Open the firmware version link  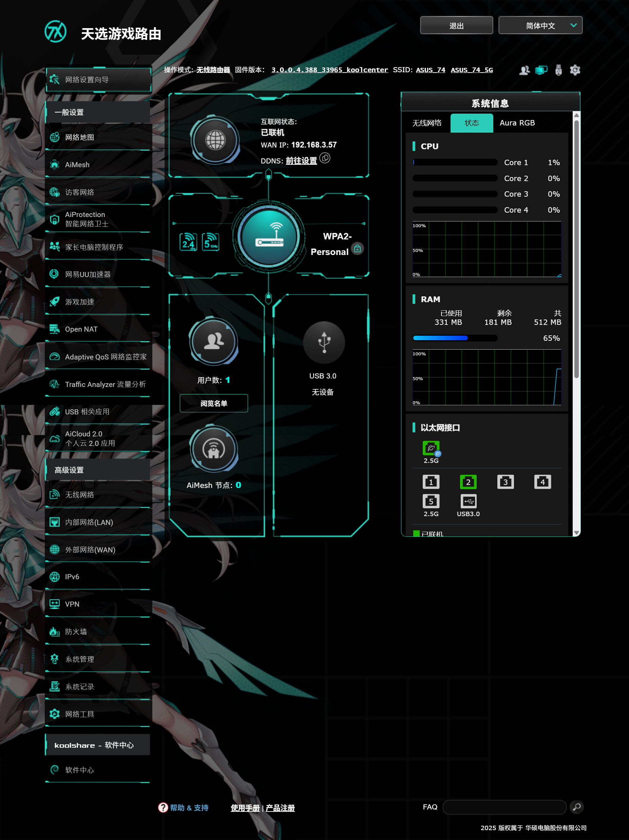click(x=329, y=70)
